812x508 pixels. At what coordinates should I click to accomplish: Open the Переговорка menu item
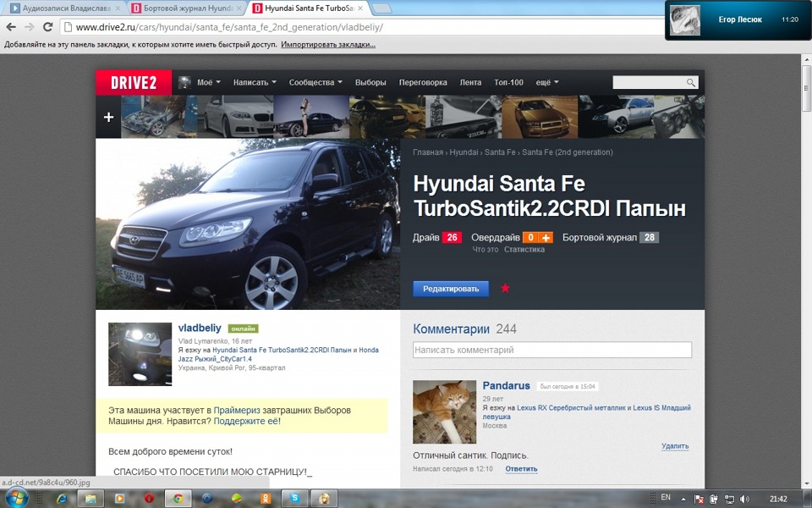pos(423,82)
